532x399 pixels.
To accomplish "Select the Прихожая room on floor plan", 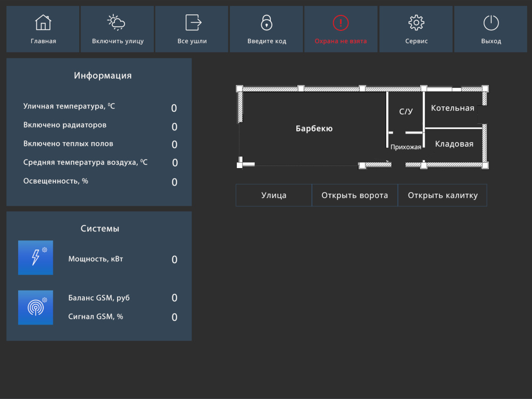I will [x=405, y=147].
